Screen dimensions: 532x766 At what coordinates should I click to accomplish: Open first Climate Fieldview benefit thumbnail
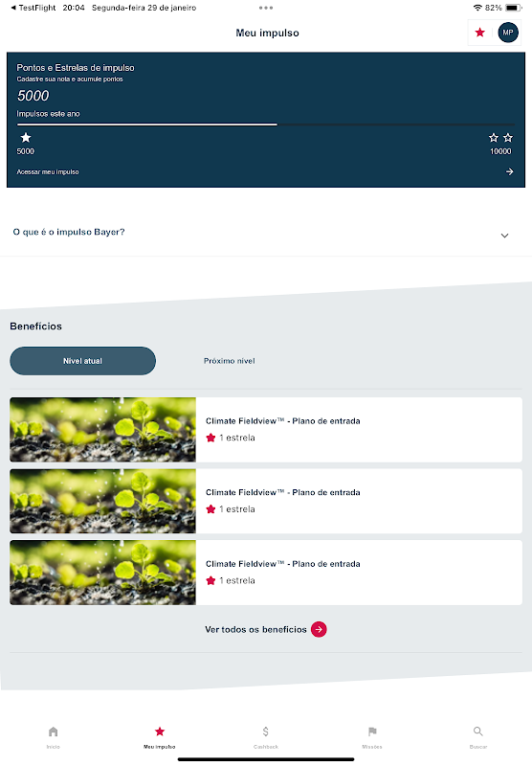pyautogui.click(x=102, y=429)
